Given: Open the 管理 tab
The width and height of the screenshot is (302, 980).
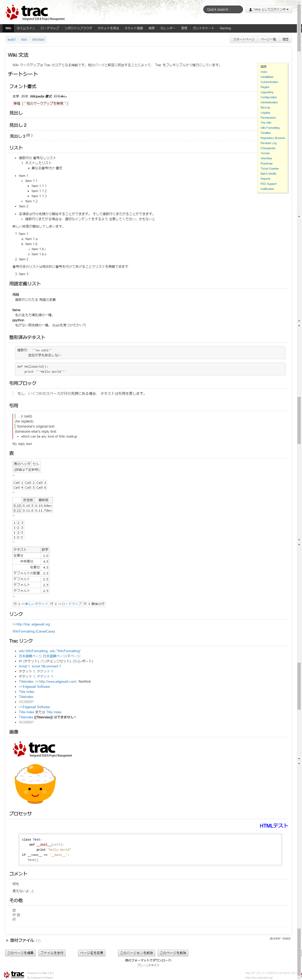Looking at the screenshot, I should point(184,28).
